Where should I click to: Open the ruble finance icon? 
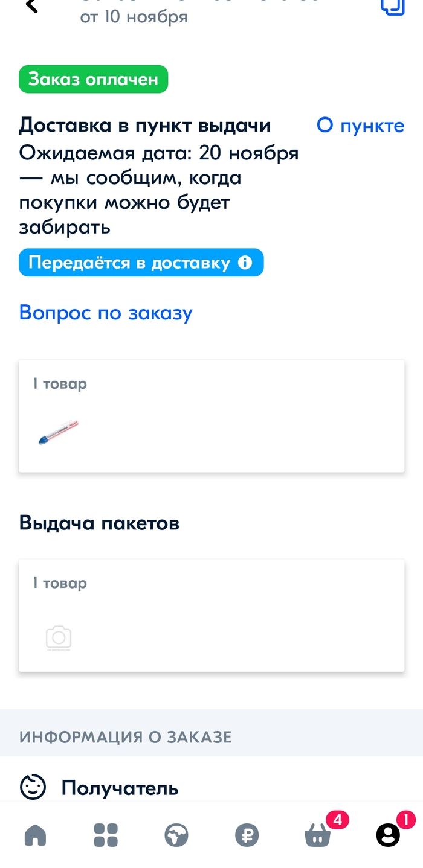coord(247,836)
